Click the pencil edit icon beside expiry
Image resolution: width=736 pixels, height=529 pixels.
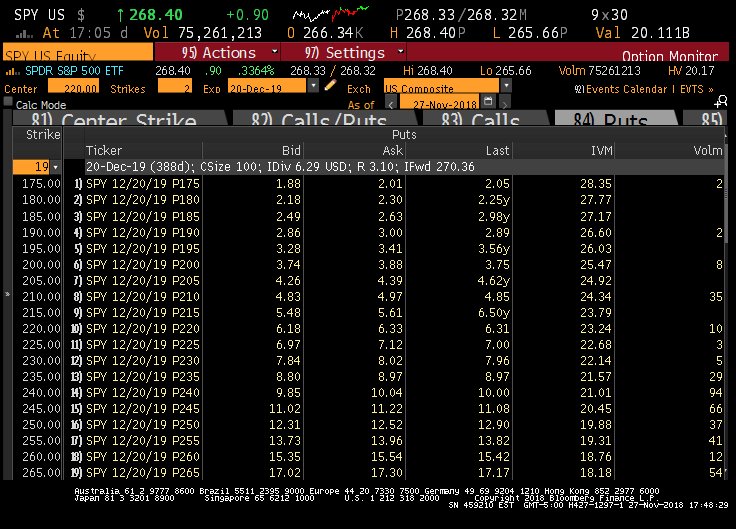point(329,87)
